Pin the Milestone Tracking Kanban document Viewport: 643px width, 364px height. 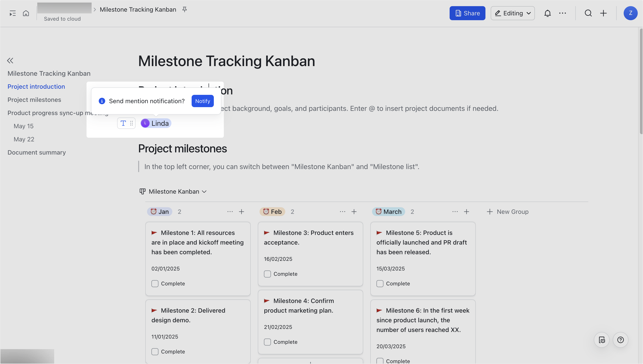185,9
